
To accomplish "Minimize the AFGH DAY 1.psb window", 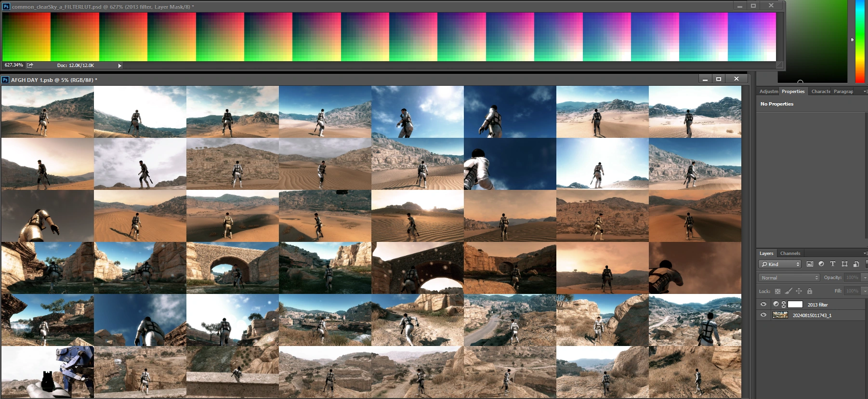I will [x=705, y=79].
